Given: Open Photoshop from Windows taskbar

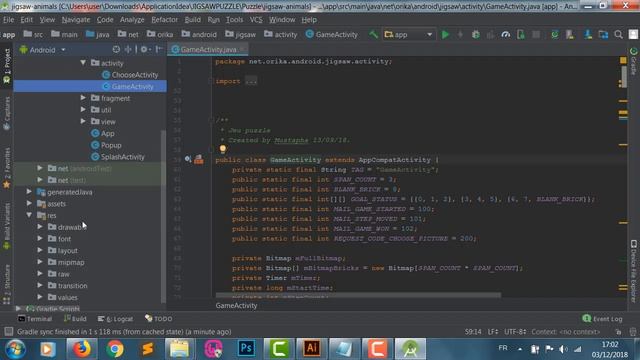Looking at the screenshot, I should point(246,349).
